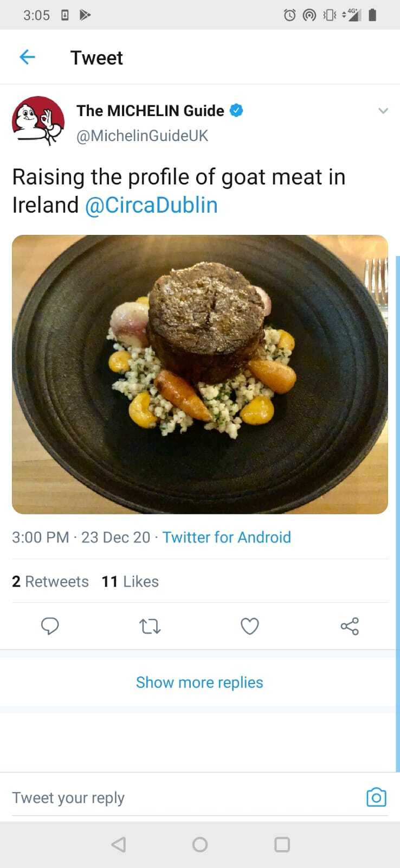Like the tweet with the heart icon
This screenshot has height=868, width=400.
tap(250, 627)
